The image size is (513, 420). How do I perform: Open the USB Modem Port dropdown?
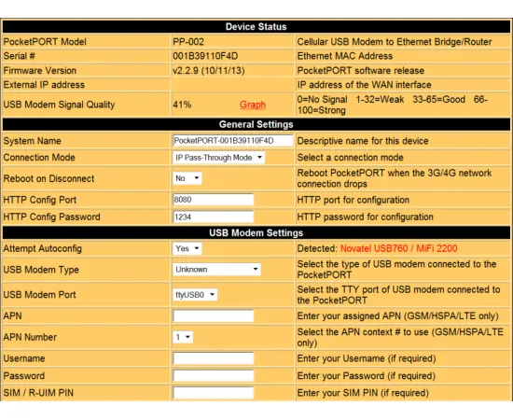(x=195, y=295)
